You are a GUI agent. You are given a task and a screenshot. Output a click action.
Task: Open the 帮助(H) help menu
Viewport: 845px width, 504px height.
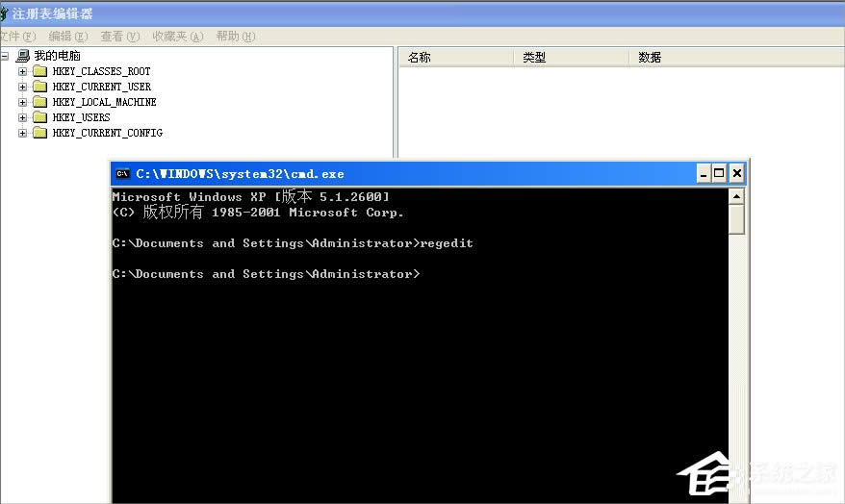pyautogui.click(x=235, y=37)
